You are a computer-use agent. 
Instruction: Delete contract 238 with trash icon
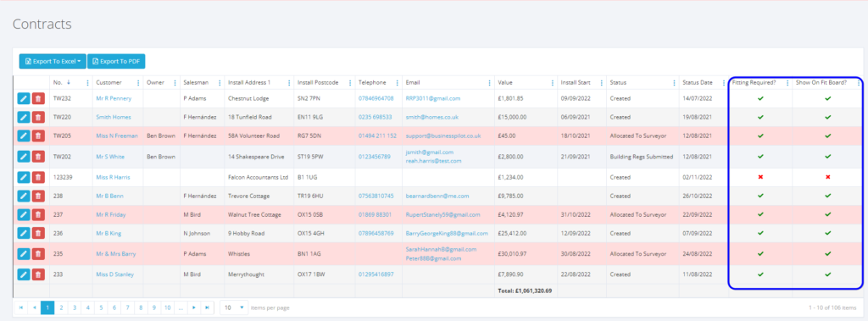coord(38,196)
